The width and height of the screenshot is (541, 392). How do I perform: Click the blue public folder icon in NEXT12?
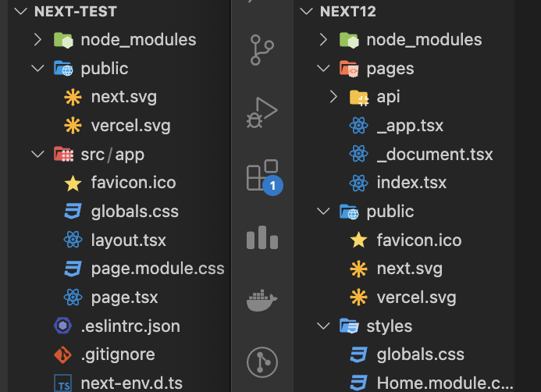(349, 211)
